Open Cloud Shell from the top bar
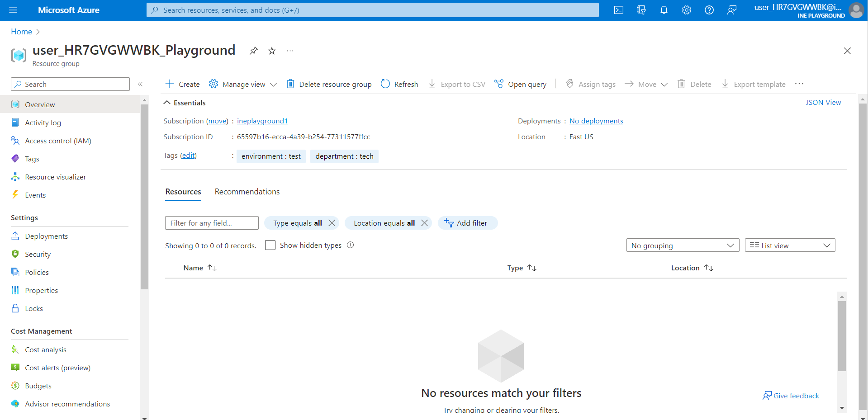868x420 pixels. (x=618, y=10)
